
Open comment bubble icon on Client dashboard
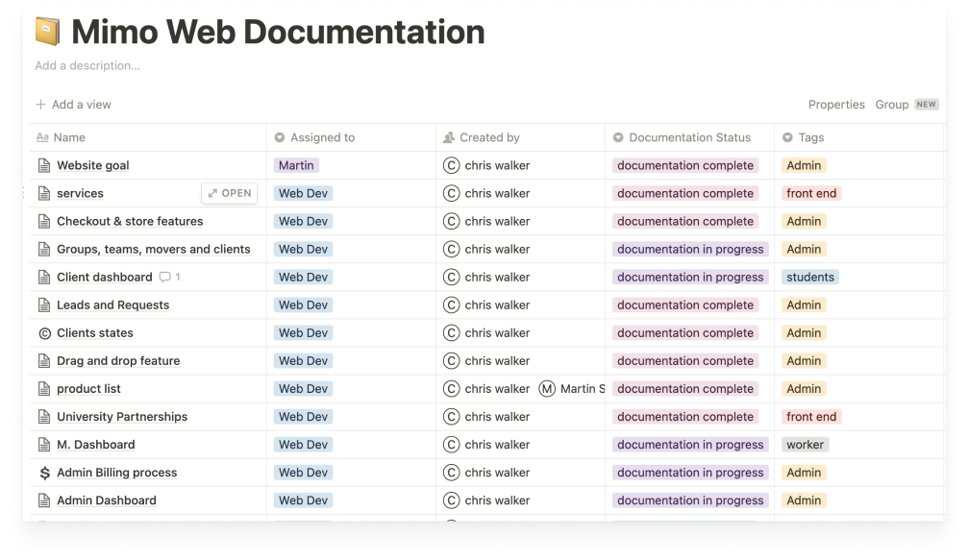tap(165, 278)
